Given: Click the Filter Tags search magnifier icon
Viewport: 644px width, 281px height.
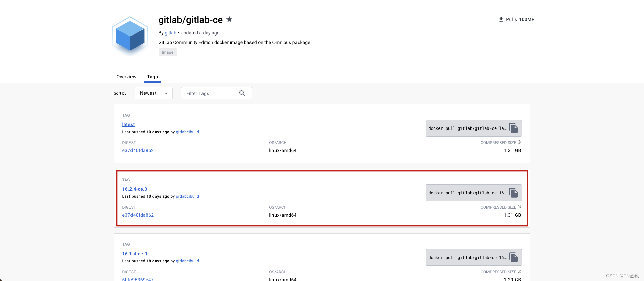Looking at the screenshot, I should [242, 93].
